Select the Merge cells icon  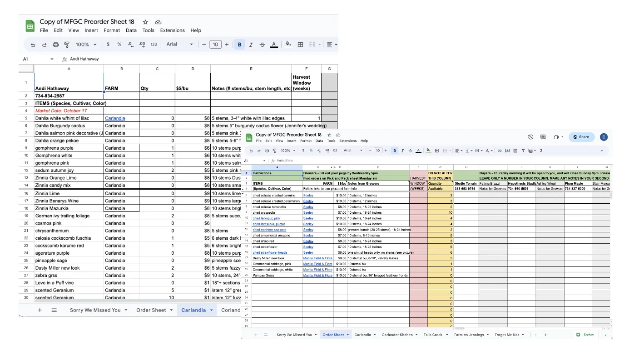[x=312, y=44]
